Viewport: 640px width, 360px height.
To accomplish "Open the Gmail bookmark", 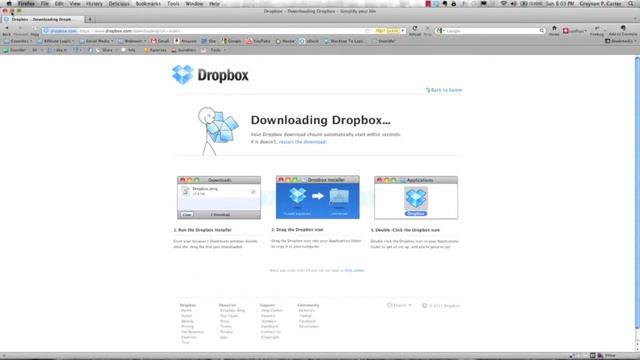I will (x=160, y=41).
